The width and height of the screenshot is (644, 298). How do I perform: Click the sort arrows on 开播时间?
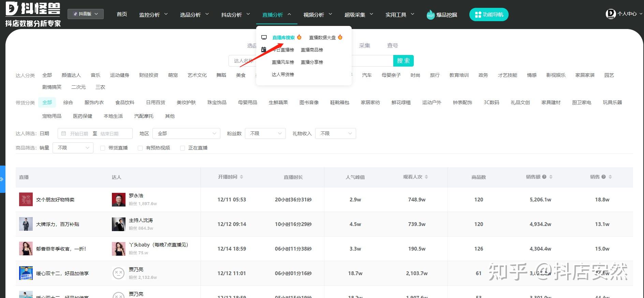click(241, 177)
